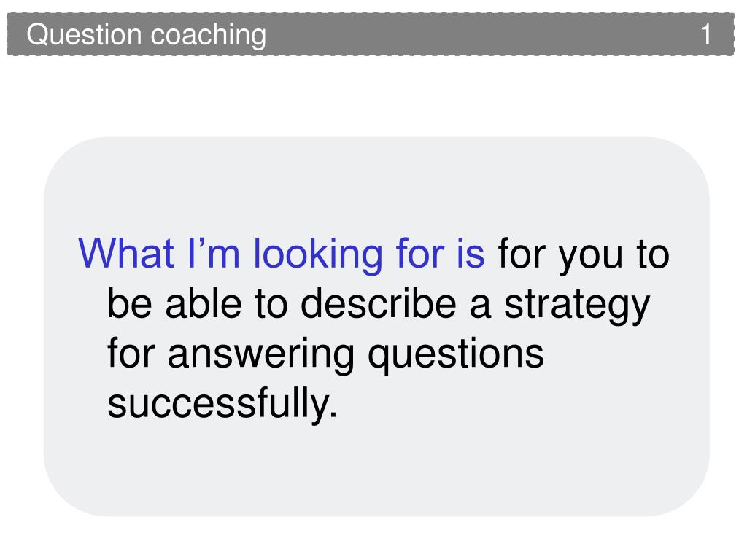
Task: Click the word 'strategy'
Action: (577, 307)
